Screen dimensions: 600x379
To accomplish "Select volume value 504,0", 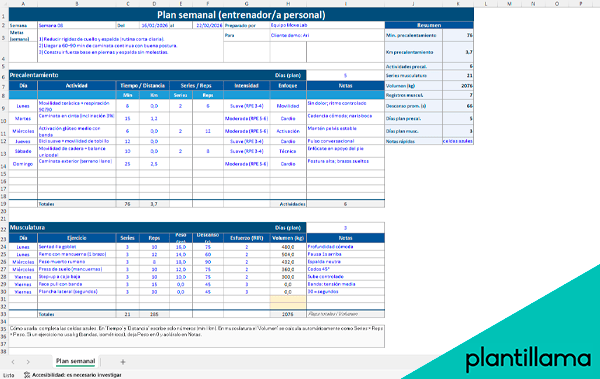I will 288,254.
